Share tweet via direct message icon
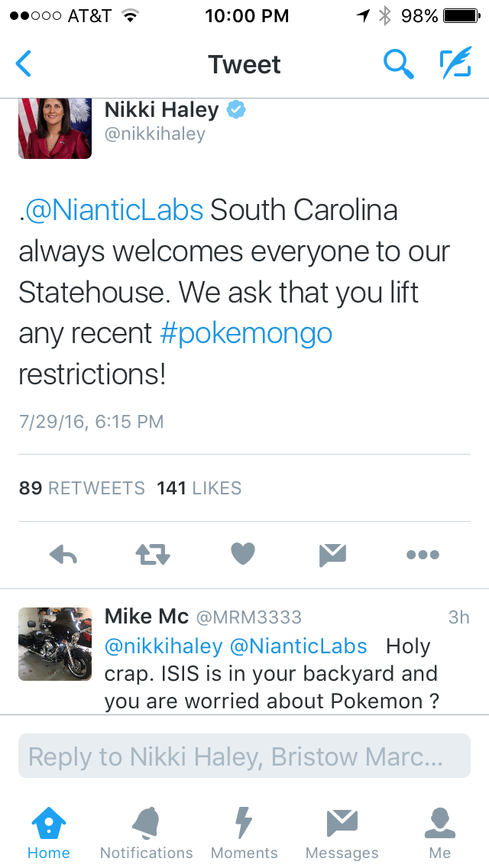The height and width of the screenshot is (868, 489). tap(332, 555)
